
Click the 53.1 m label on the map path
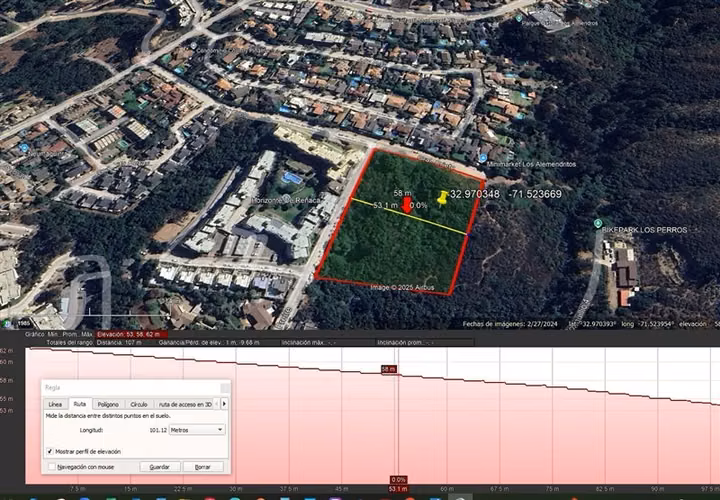386,206
